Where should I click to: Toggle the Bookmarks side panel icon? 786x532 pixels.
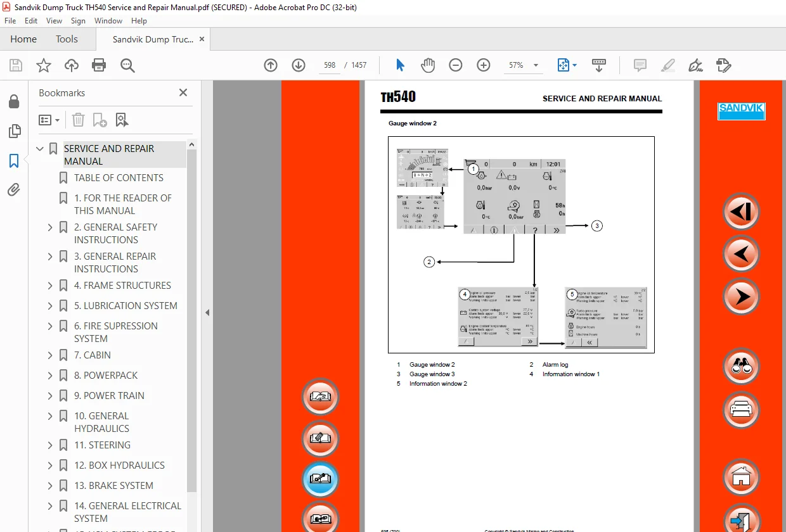pos(14,160)
